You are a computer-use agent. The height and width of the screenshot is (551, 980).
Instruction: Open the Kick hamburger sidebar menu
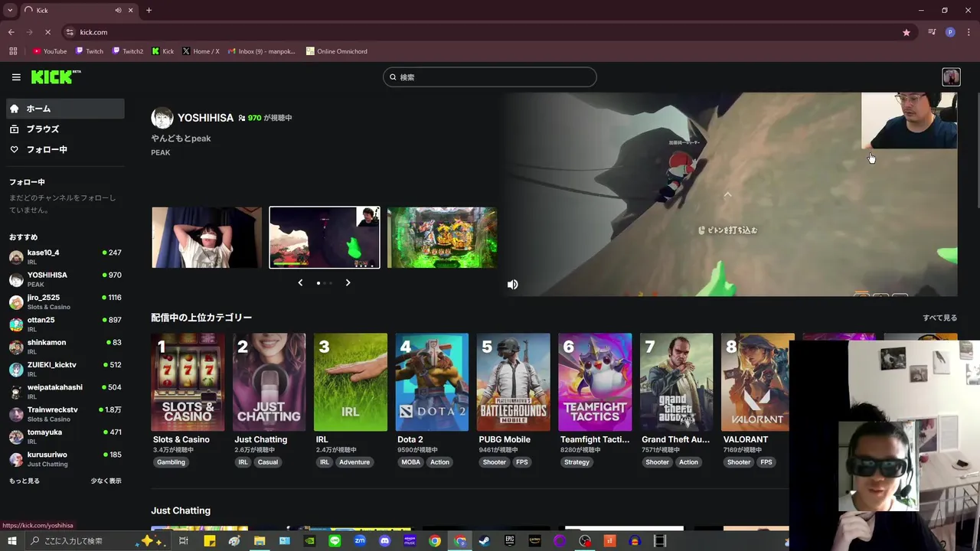[16, 77]
